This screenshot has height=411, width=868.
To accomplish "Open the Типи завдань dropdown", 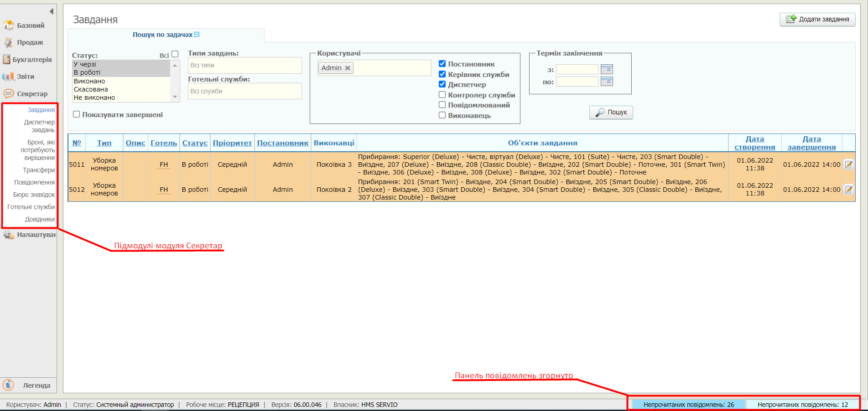I will tap(244, 65).
